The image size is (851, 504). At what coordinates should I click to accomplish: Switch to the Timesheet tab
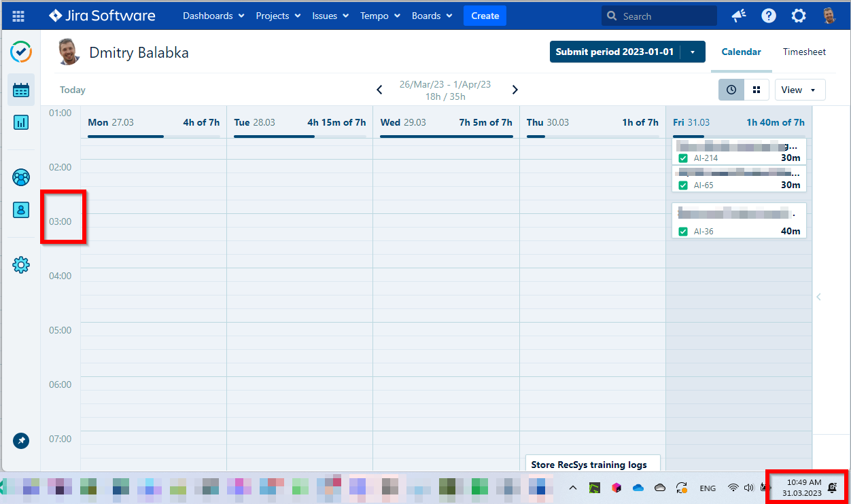click(804, 52)
